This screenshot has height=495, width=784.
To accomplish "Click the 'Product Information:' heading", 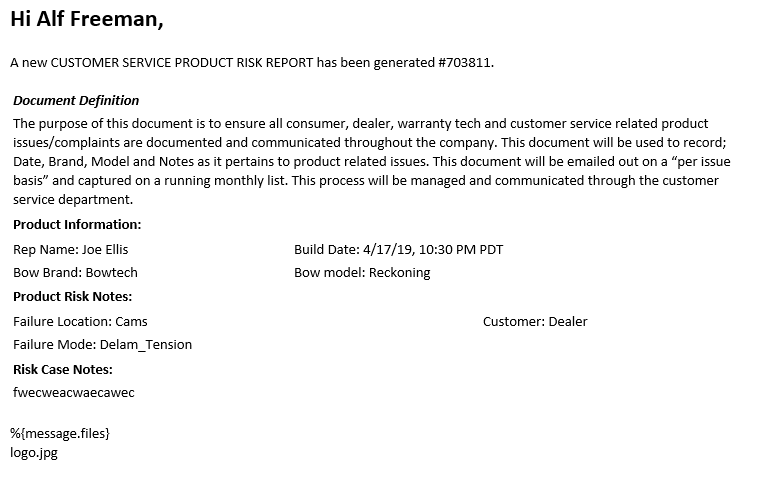I will 77,224.
